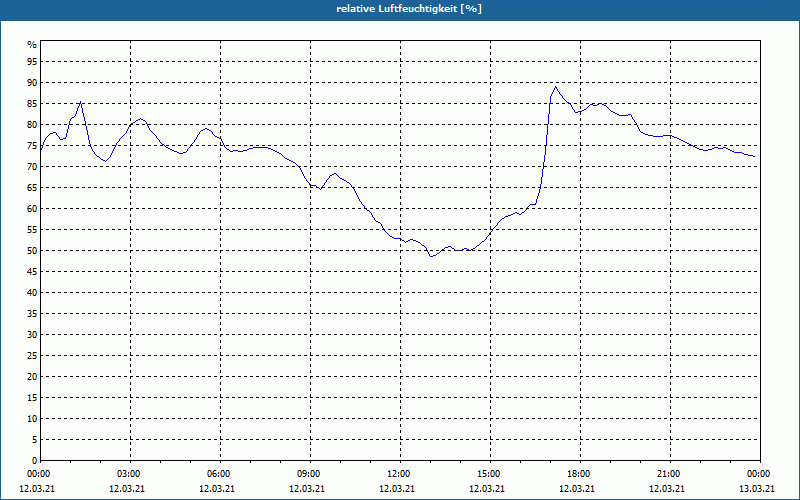Click the y-axis label 75
This screenshot has height=500, width=800.
[32, 145]
